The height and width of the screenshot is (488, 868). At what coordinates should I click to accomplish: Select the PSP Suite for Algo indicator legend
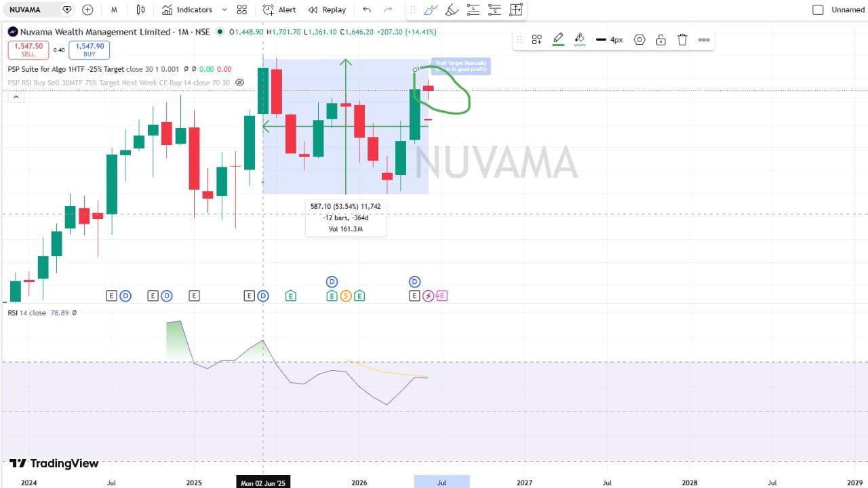[66, 69]
